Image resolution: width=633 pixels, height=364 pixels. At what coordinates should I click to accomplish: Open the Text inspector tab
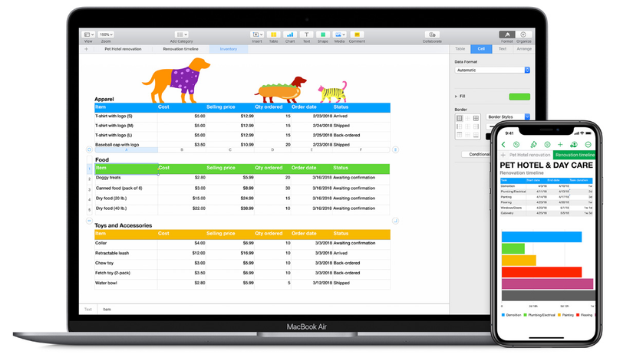(503, 49)
